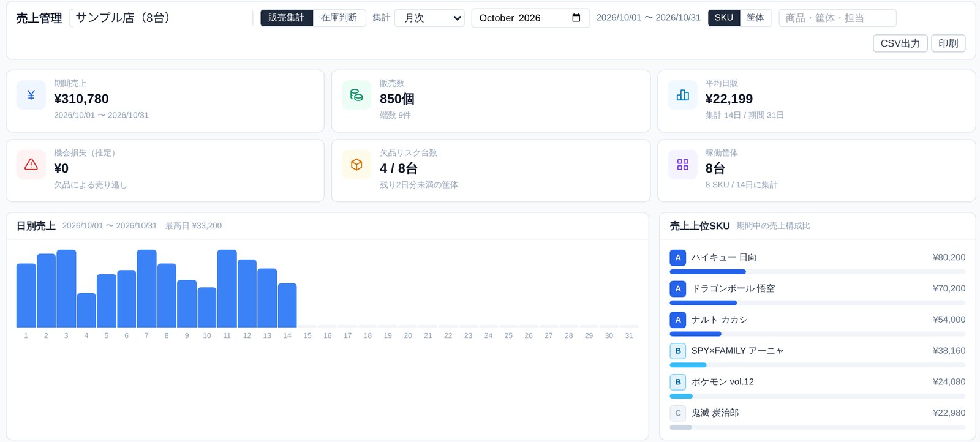Screen dimensions: 980x442
Task: Switch to SKU view toggle
Action: point(723,18)
